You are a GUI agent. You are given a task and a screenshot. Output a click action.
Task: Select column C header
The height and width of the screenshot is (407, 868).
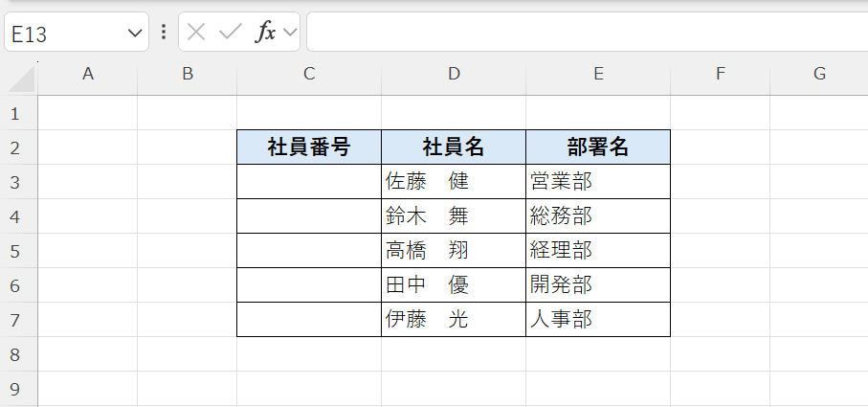point(308,74)
